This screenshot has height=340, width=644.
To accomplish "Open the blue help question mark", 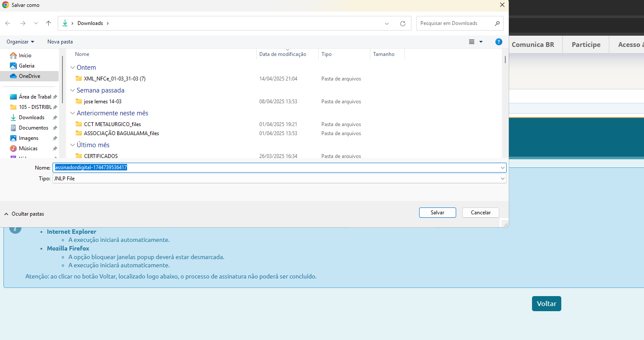I will pyautogui.click(x=499, y=42).
